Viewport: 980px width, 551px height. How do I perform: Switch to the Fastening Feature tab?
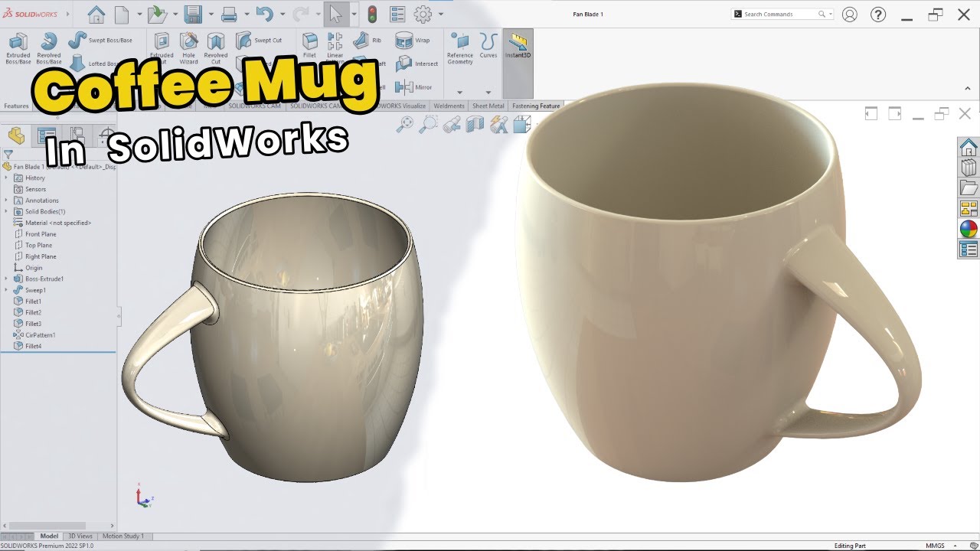point(536,106)
